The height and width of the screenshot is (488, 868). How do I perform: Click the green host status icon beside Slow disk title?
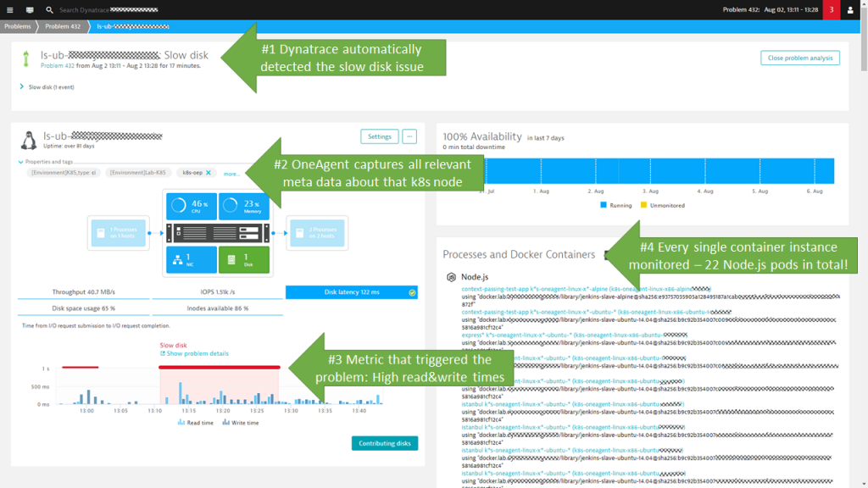point(25,58)
